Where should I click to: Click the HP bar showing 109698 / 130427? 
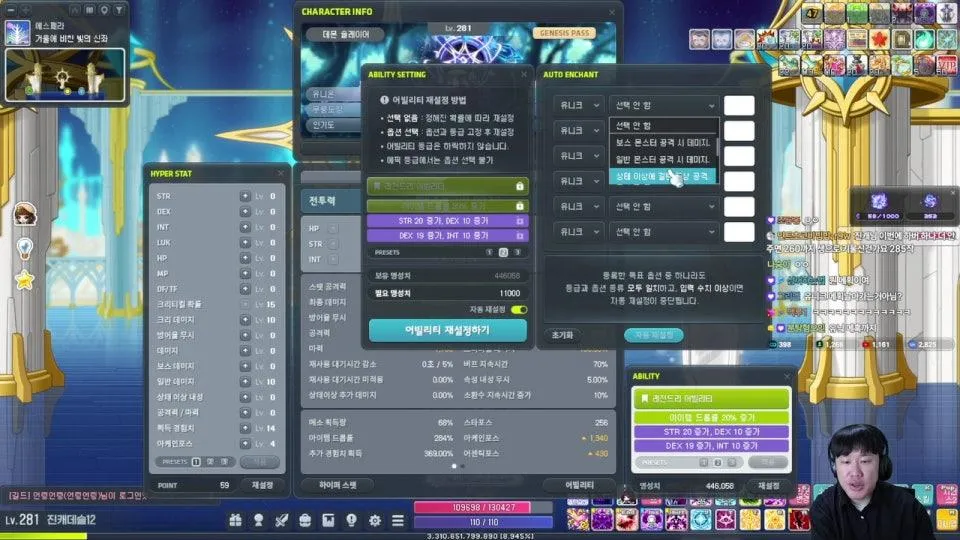tap(484, 508)
